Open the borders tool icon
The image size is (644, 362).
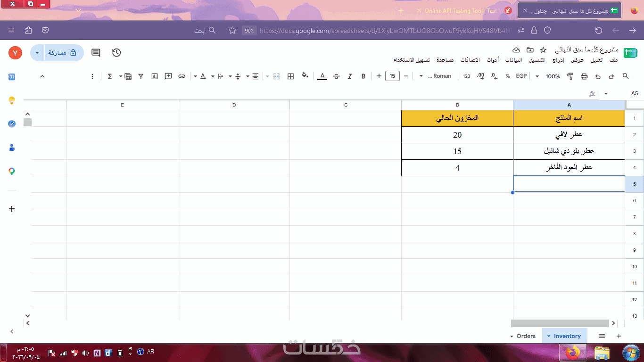point(291,76)
